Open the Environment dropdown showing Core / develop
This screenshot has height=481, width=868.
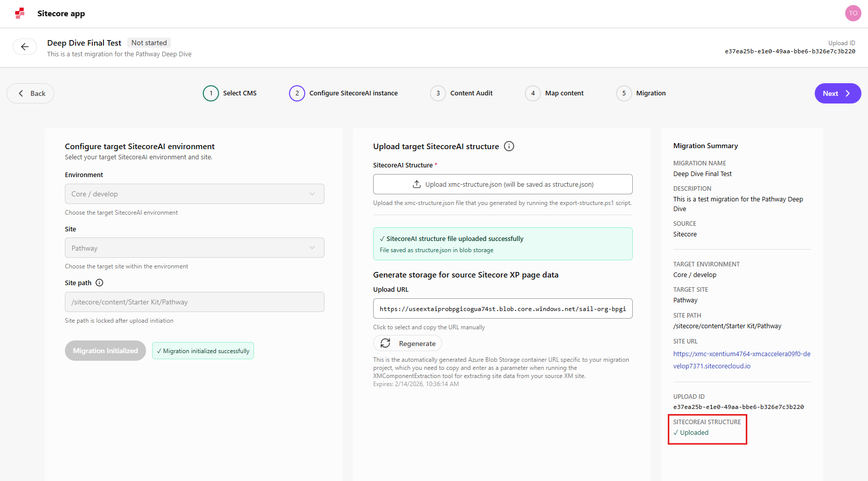(194, 194)
